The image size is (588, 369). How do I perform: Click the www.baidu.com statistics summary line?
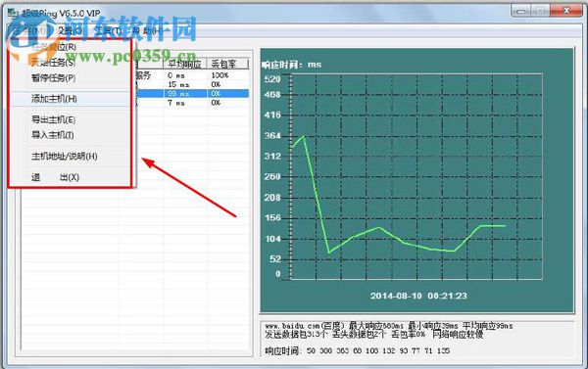click(388, 326)
